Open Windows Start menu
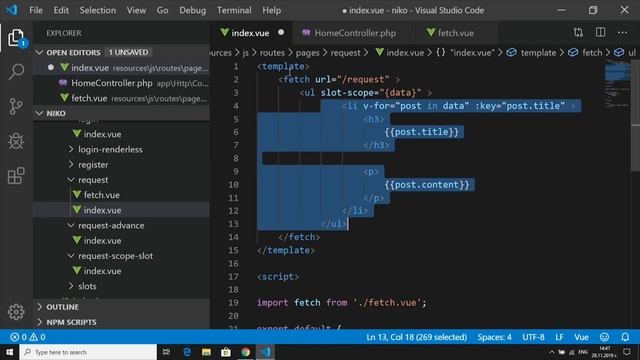This screenshot has width=640, height=360. [9, 352]
